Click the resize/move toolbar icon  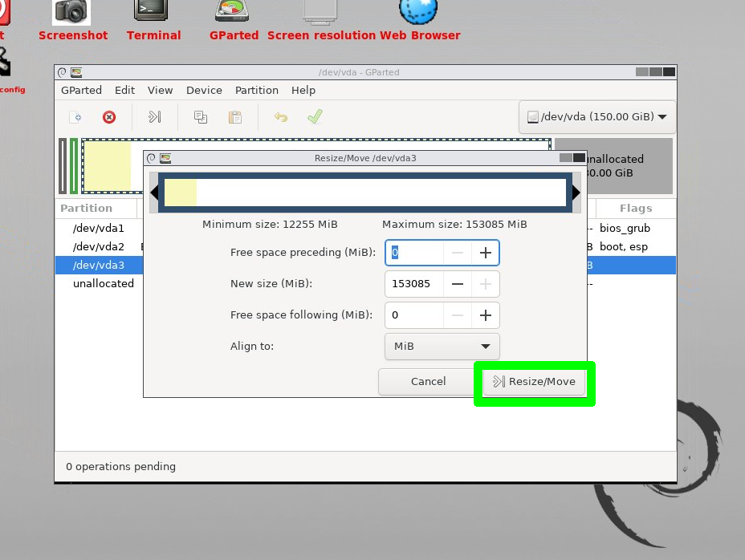click(x=155, y=117)
